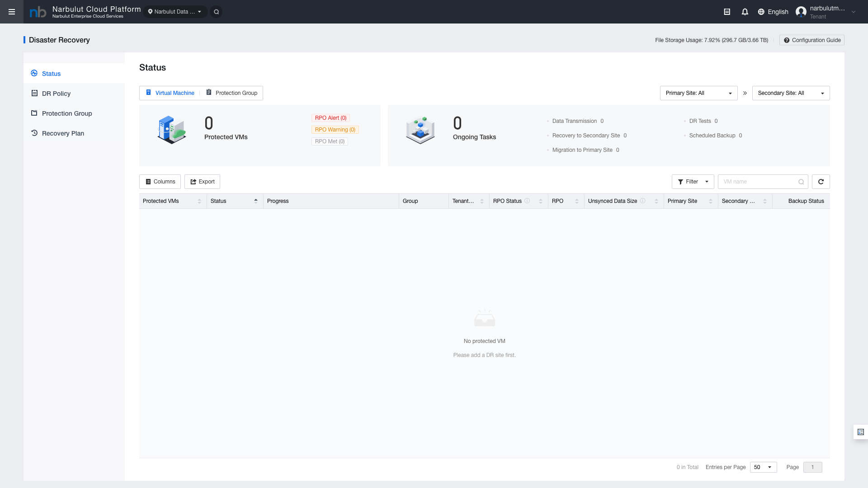Screen dimensions: 868x488
Task: Click the Configuration Guide help icon
Action: [787, 40]
